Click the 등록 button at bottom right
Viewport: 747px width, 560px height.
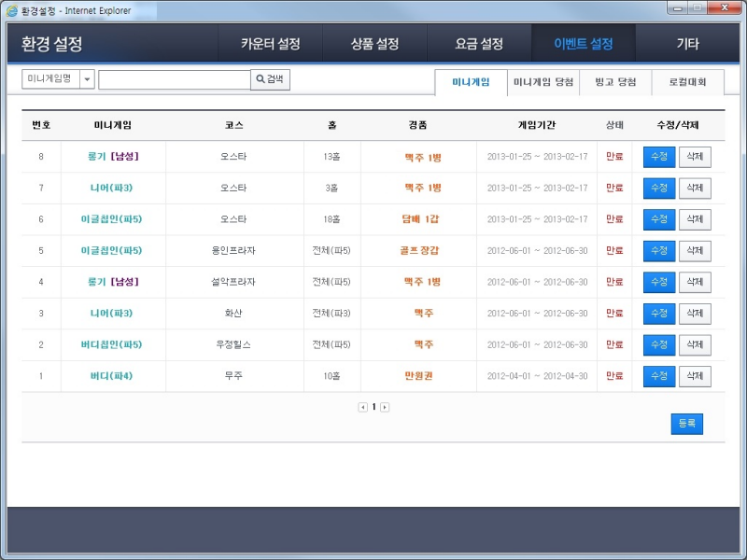tap(688, 424)
